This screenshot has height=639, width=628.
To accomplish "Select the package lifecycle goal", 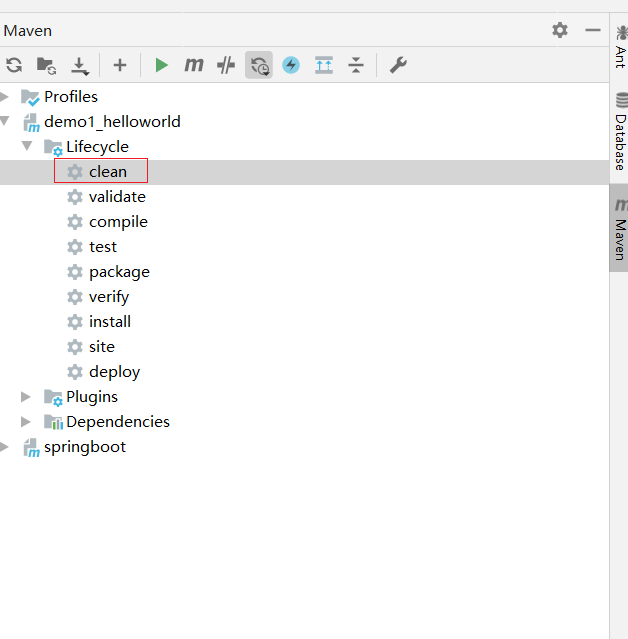I will 119,272.
